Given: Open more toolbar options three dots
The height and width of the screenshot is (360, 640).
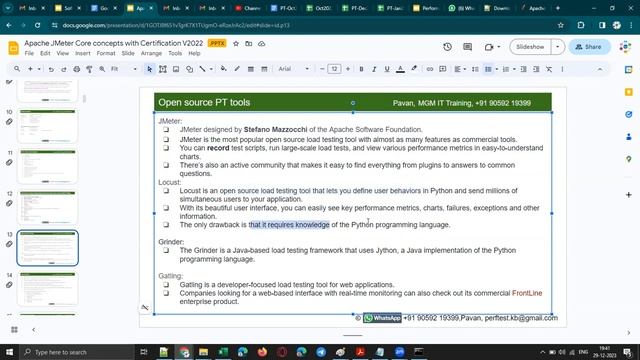Looking at the screenshot, I should (x=562, y=69).
